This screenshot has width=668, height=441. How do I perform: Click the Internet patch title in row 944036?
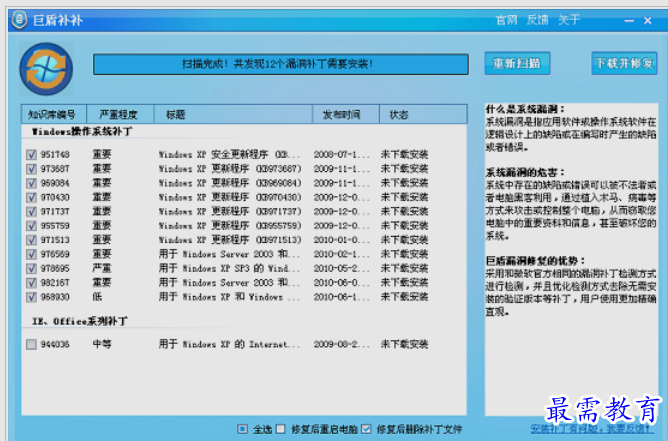[230, 344]
